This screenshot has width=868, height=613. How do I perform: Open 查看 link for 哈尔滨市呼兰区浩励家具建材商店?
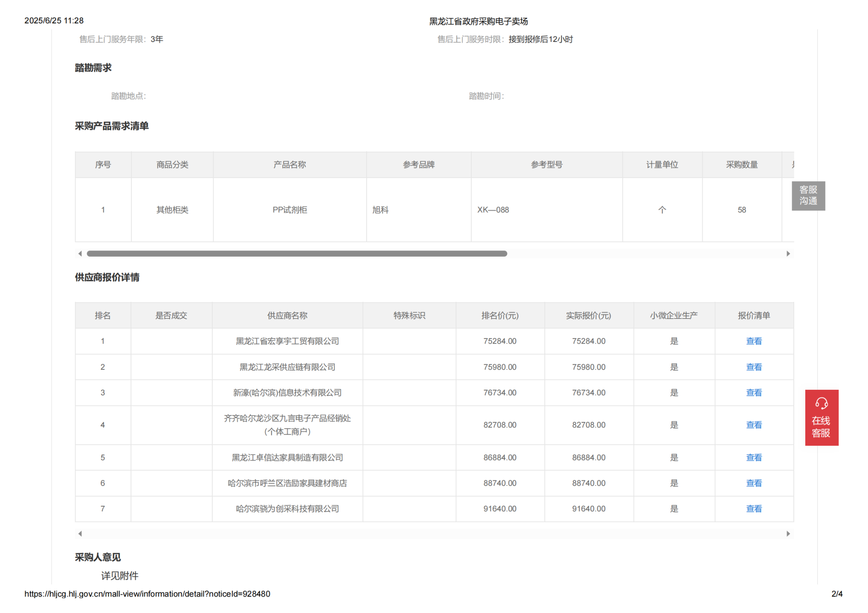point(754,483)
